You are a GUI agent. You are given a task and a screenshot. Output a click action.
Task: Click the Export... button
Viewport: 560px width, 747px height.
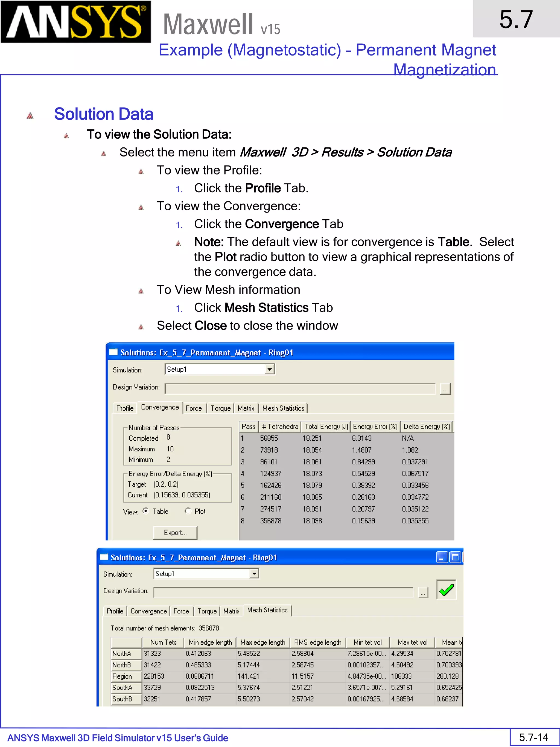175,533
